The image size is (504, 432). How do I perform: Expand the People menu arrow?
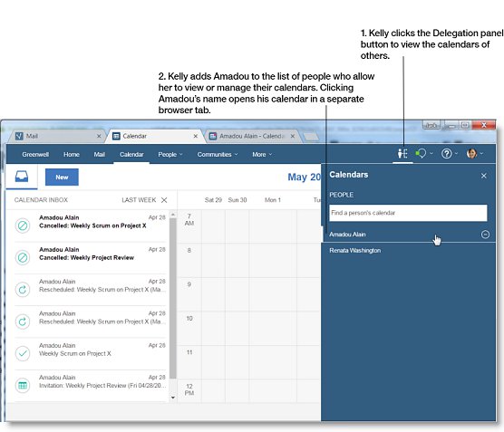coord(181,155)
